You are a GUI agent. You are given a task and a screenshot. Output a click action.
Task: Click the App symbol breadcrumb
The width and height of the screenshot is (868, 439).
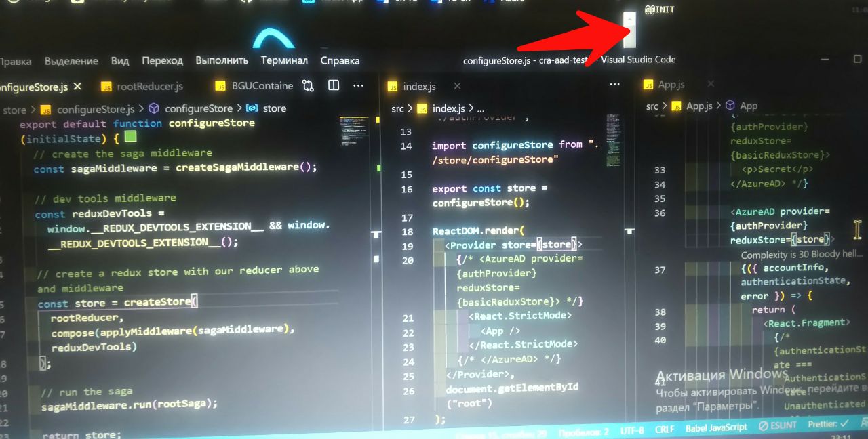pyautogui.click(x=749, y=106)
